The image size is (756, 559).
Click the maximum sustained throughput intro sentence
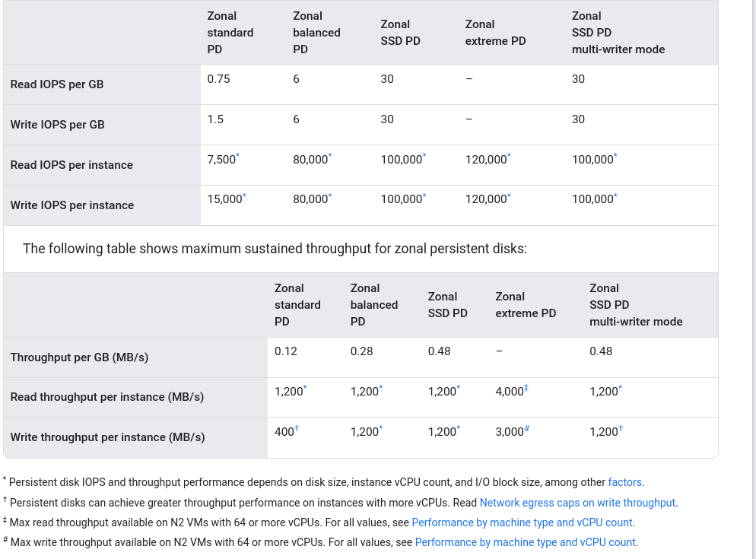[x=275, y=249]
